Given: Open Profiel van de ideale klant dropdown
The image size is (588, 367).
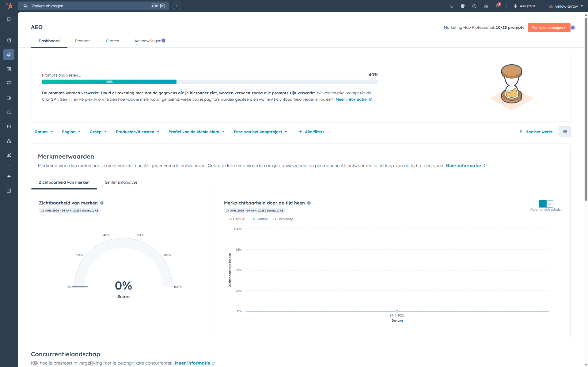Looking at the screenshot, I should coord(196,132).
